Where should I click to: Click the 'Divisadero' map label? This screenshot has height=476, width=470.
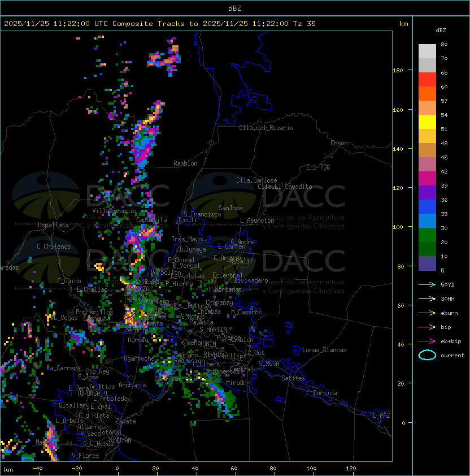(251, 280)
